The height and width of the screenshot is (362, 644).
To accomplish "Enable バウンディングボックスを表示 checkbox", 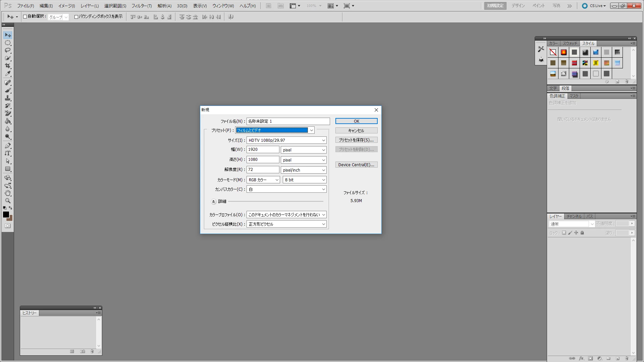I will [x=76, y=16].
